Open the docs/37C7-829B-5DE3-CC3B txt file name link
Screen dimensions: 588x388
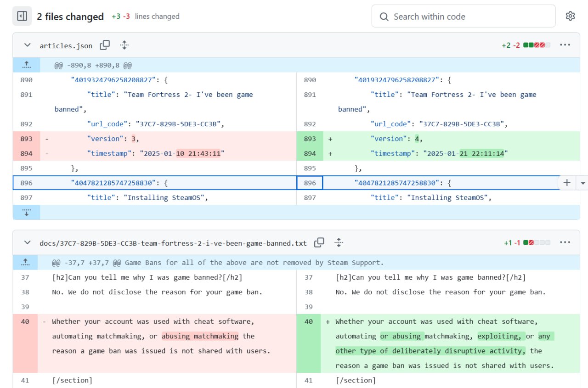tap(173, 243)
